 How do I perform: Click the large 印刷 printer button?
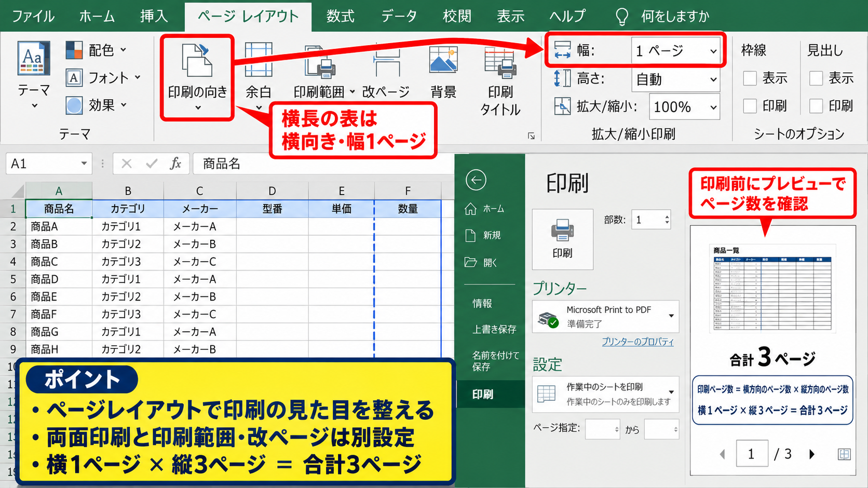pos(562,239)
